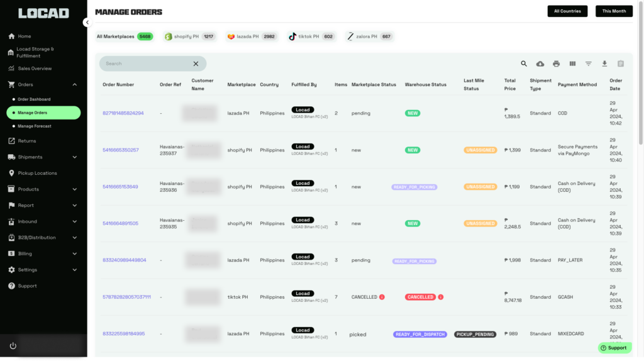Open order 827181485824294 link
644x361 pixels.
click(x=123, y=113)
